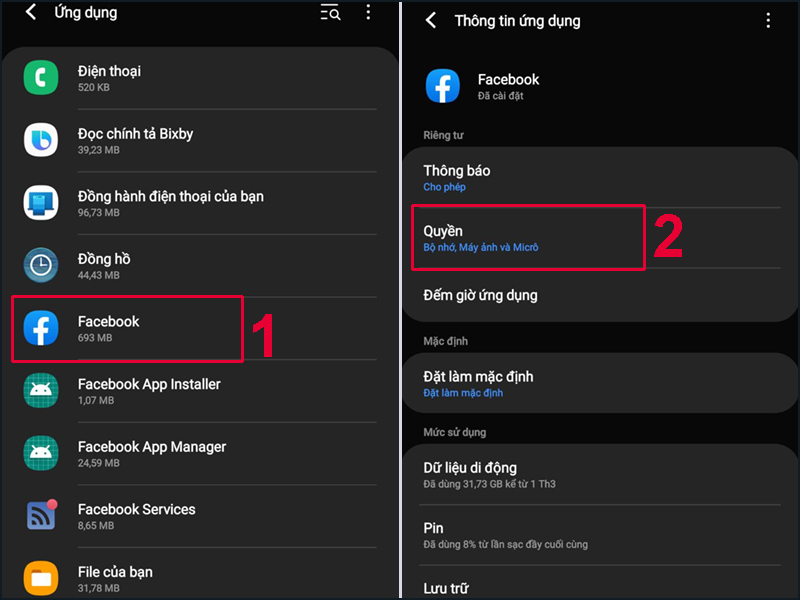The height and width of the screenshot is (600, 800).
Task: Open the File của bạn folder icon
Action: pos(41,578)
